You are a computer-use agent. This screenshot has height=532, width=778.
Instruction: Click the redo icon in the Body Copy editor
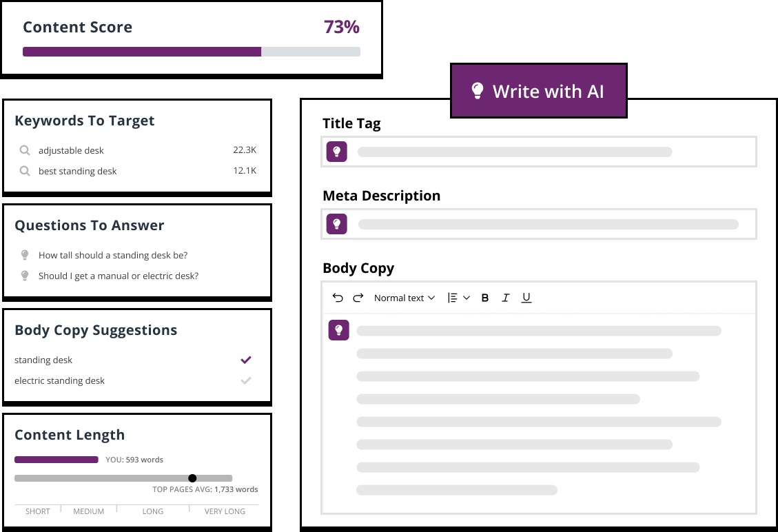[x=358, y=297]
